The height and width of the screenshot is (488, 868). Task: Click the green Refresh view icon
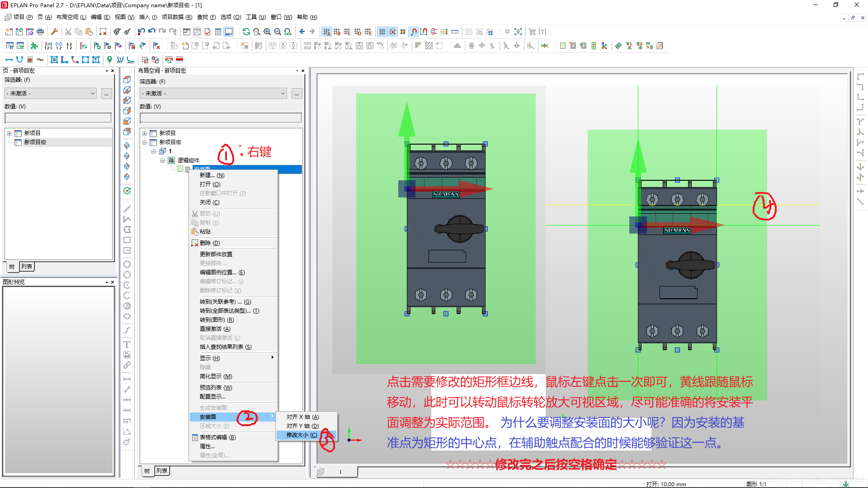(246, 32)
